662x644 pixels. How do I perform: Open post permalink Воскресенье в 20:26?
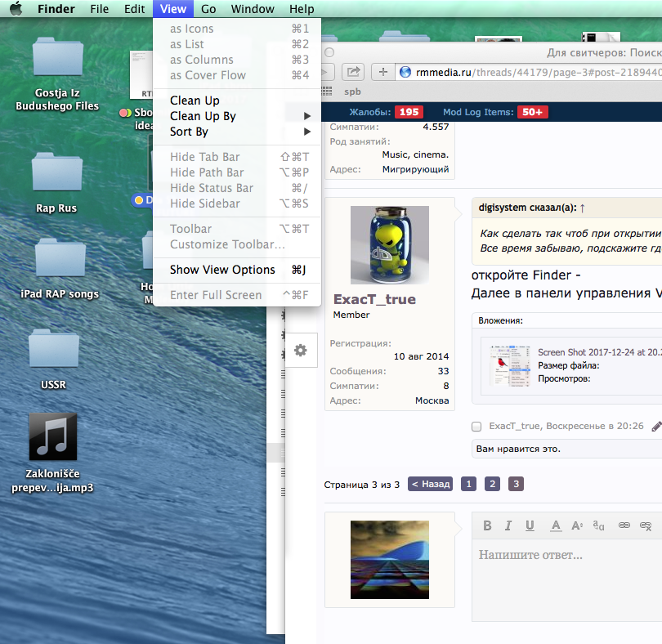[x=595, y=426]
